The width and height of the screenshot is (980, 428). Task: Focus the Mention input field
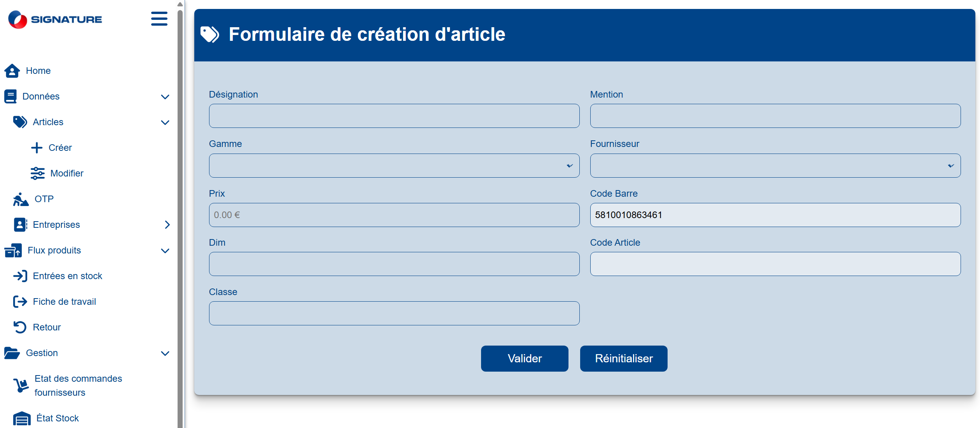(x=775, y=116)
